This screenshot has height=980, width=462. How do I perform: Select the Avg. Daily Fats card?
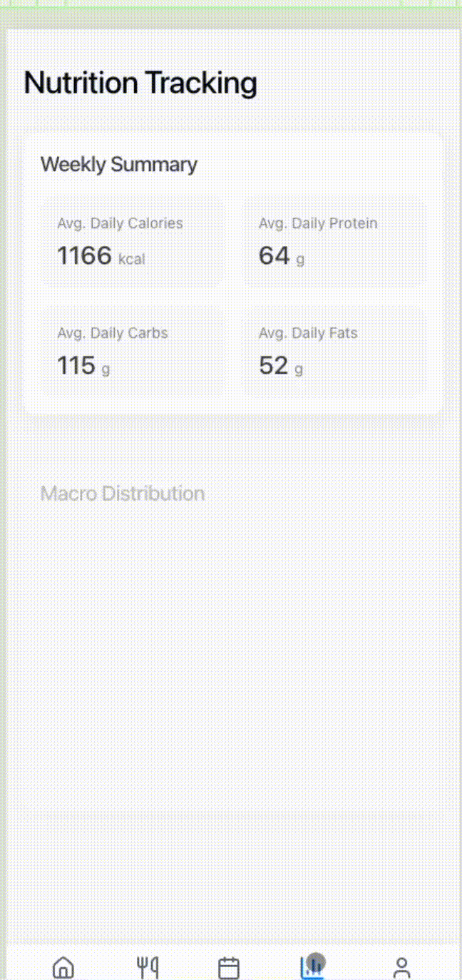coord(335,350)
